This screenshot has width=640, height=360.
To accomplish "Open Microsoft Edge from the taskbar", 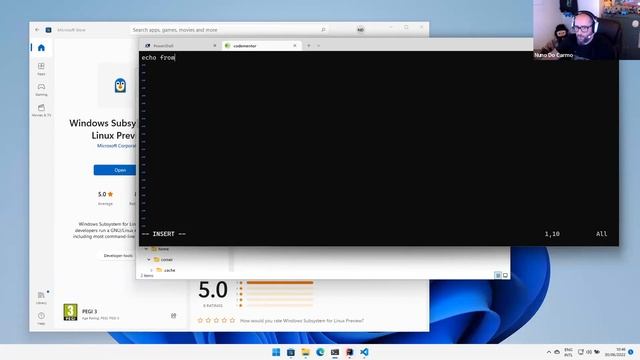I will pyautogui.click(x=320, y=352).
